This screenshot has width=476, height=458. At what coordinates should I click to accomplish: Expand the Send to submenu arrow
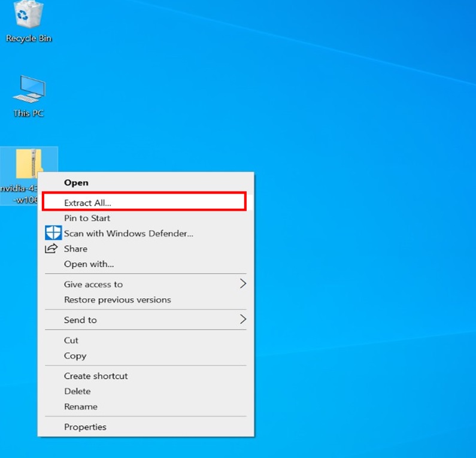(243, 319)
